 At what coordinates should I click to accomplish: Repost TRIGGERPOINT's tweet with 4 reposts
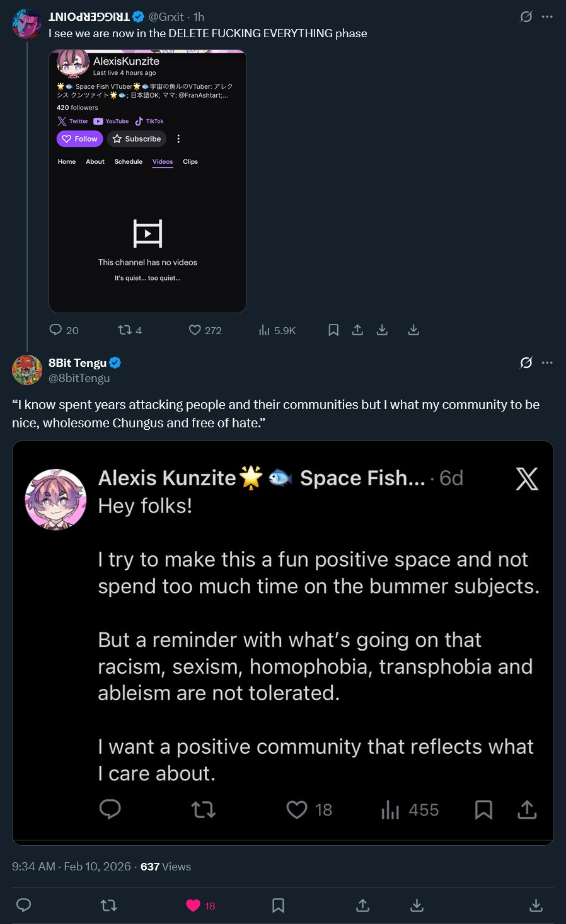[x=125, y=330]
